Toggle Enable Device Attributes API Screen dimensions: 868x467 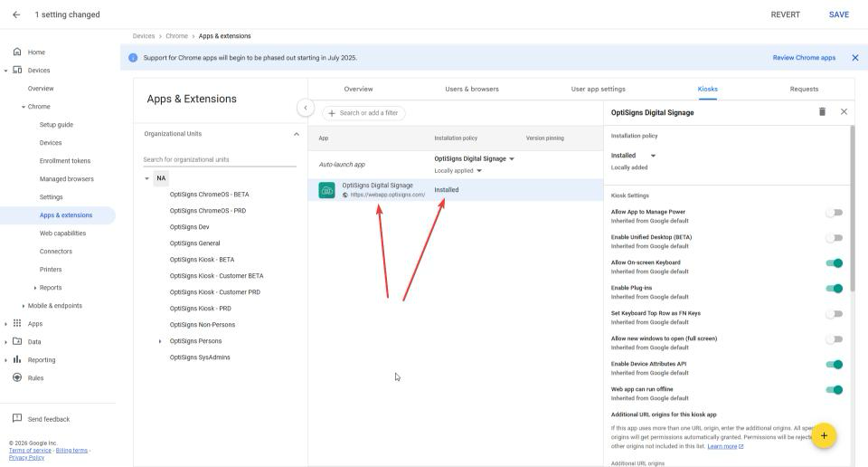[x=835, y=365]
